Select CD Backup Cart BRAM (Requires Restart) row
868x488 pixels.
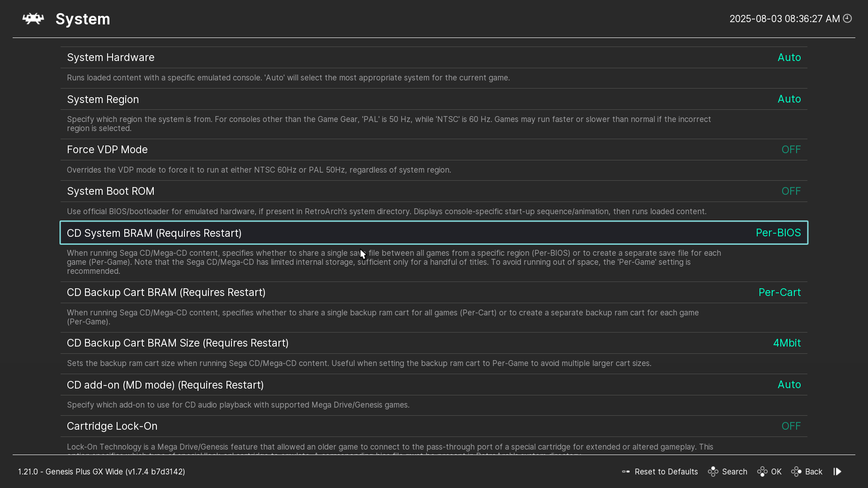pos(434,292)
